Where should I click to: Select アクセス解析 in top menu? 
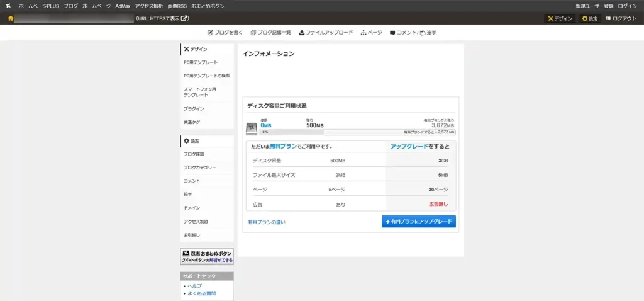(148, 6)
